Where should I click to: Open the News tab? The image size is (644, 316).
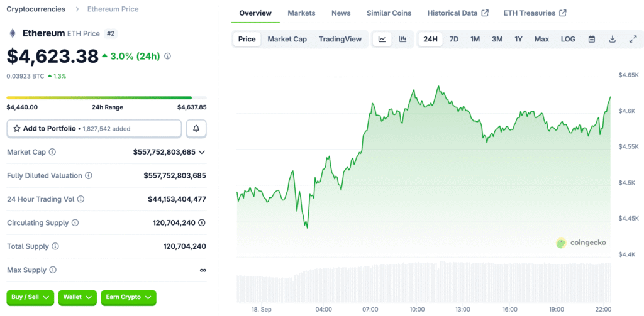pyautogui.click(x=341, y=13)
